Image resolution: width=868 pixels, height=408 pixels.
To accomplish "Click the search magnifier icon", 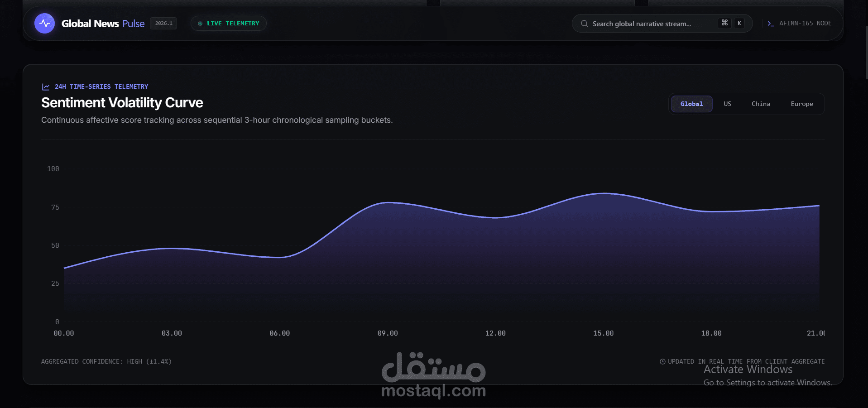I will 584,24.
